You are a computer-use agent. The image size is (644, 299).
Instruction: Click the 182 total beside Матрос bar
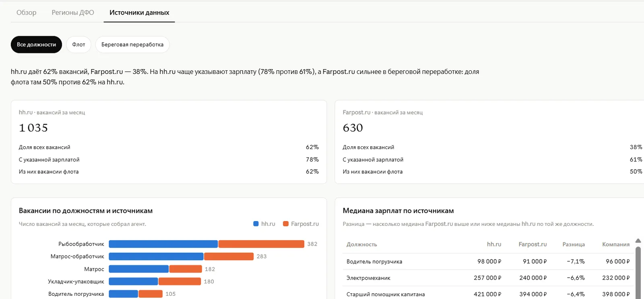point(210,269)
